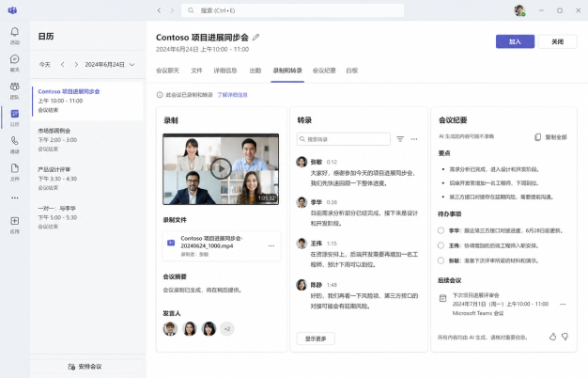Switch to 会议聊天 tab

[167, 71]
